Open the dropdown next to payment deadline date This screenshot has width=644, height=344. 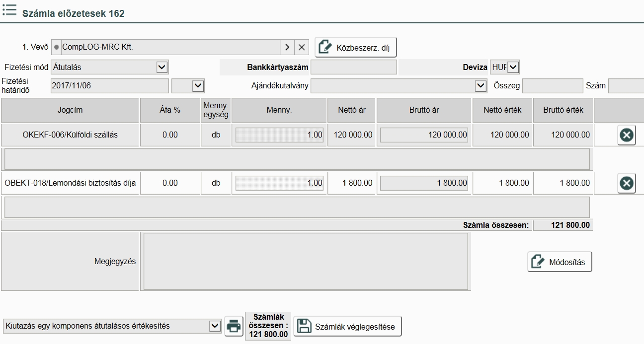(x=198, y=86)
